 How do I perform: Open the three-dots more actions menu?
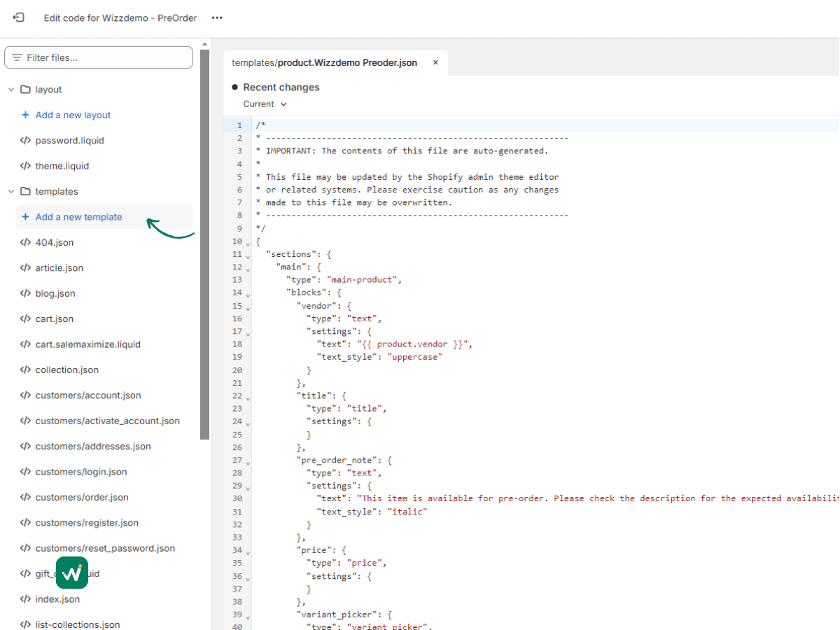coord(217,17)
